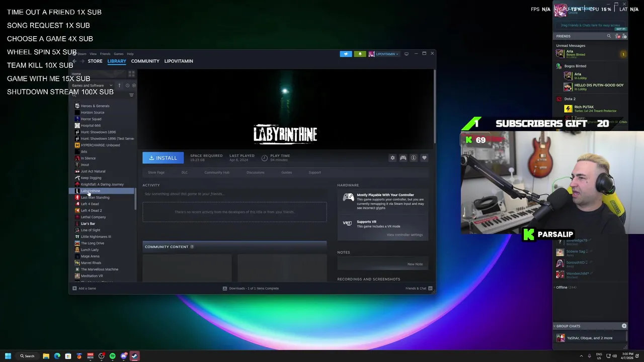644x362 pixels.
Task: Open the advanced library filter icon
Action: (131, 95)
